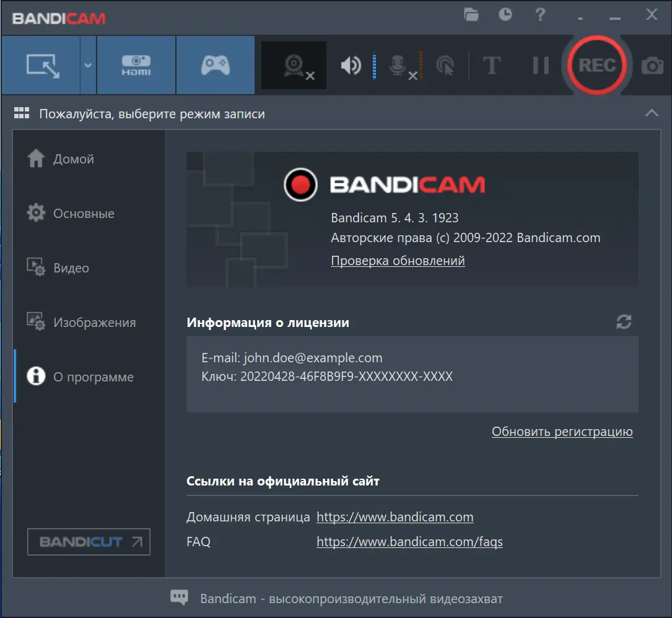Open recording mode grid icon
The image size is (672, 618).
(x=22, y=113)
